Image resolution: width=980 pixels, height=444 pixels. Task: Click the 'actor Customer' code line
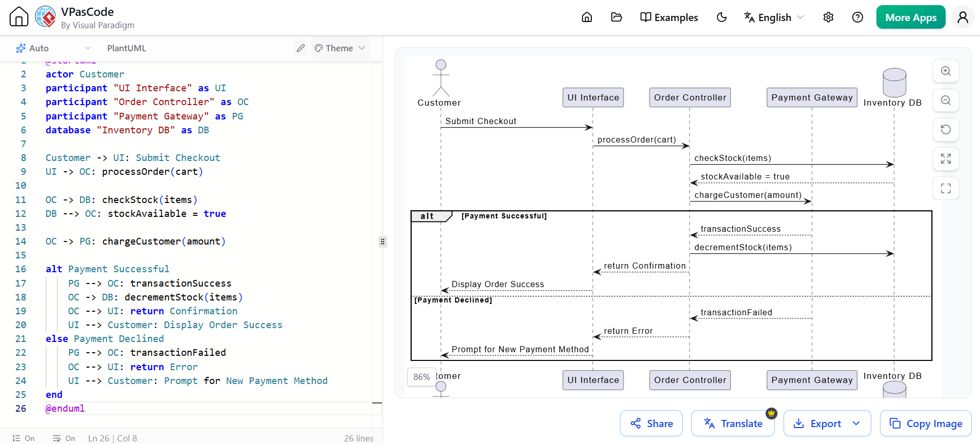pyautogui.click(x=85, y=74)
